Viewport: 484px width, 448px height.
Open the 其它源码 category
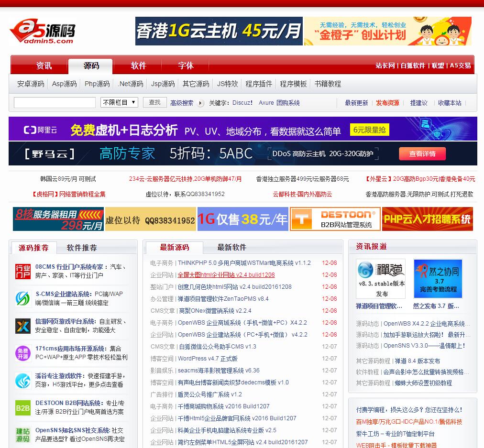click(196, 84)
